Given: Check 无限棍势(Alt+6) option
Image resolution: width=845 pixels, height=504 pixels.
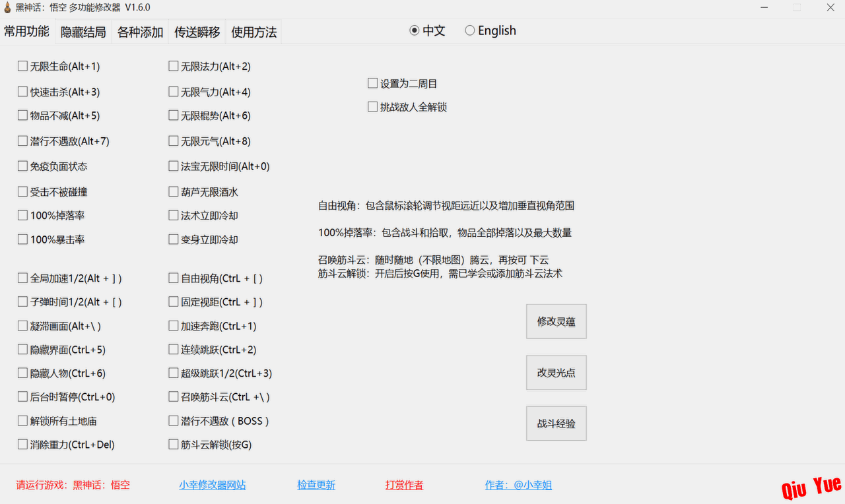Looking at the screenshot, I should [174, 115].
